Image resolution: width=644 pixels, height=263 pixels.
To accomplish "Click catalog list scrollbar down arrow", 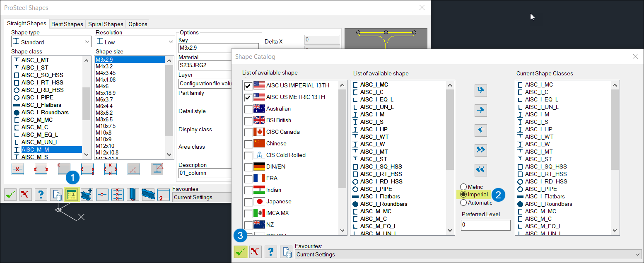I will click(x=343, y=231).
